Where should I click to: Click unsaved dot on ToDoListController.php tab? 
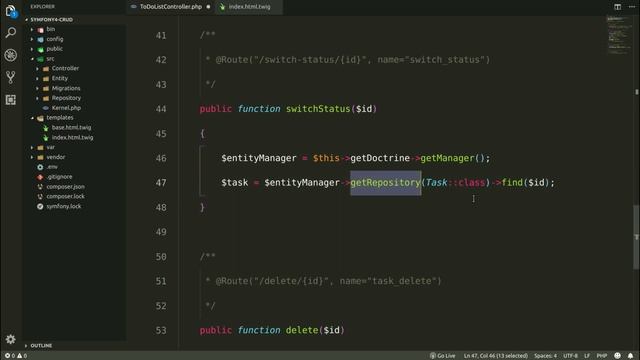pyautogui.click(x=208, y=7)
